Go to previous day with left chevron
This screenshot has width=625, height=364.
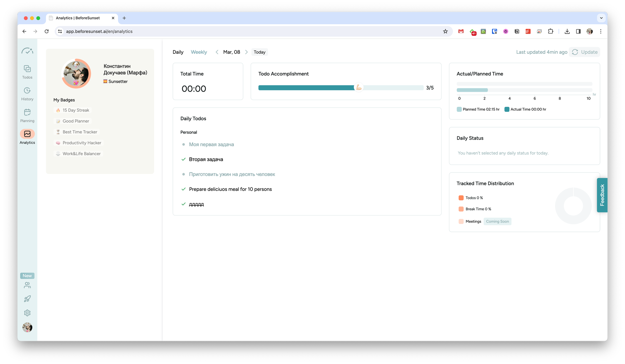coord(217,52)
